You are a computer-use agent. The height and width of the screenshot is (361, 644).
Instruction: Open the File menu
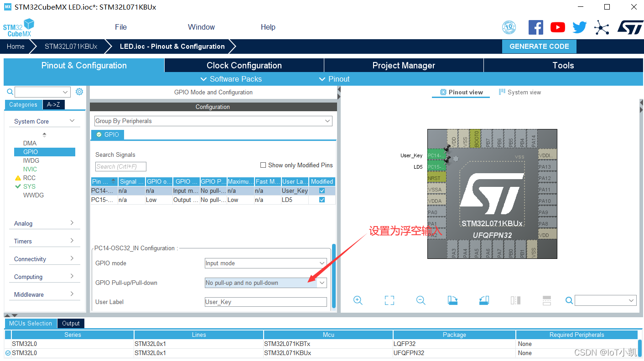121,27
